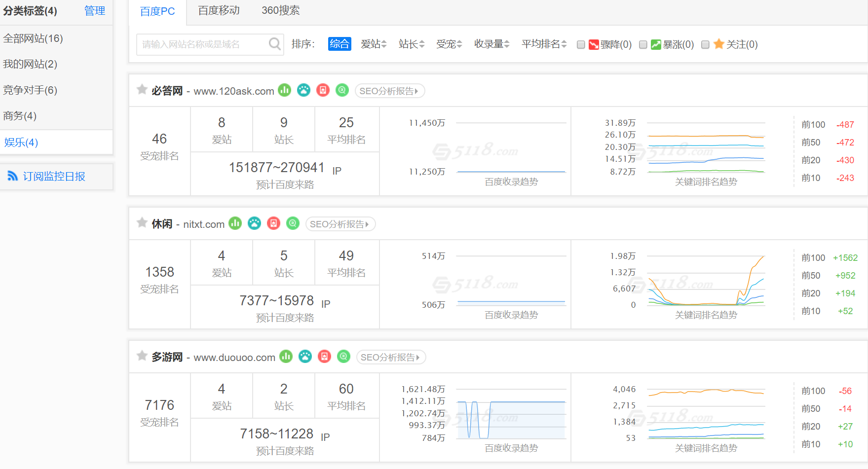This screenshot has height=469, width=868.
Task: Enable the 骤降(0) filter checkbox
Action: tap(581, 44)
